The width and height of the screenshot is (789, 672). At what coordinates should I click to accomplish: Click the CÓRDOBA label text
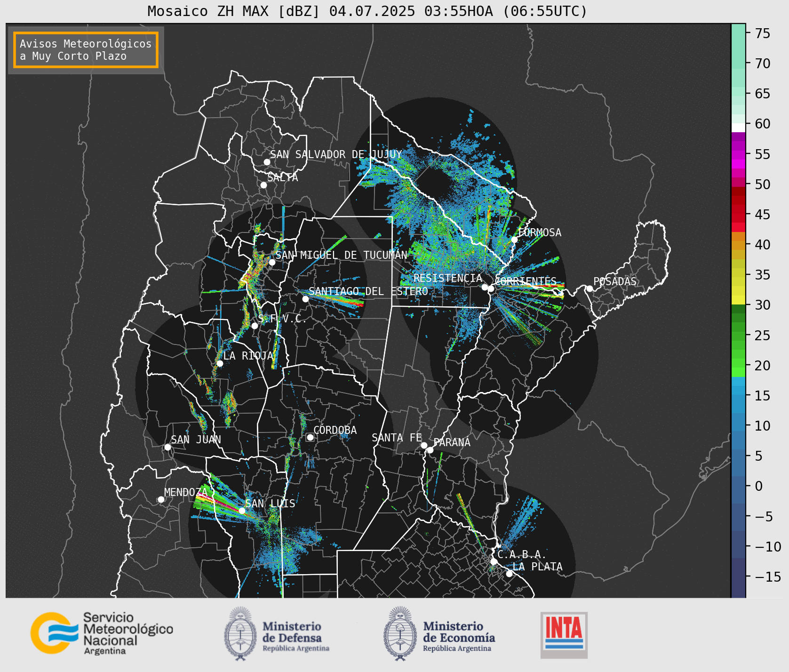[335, 430]
